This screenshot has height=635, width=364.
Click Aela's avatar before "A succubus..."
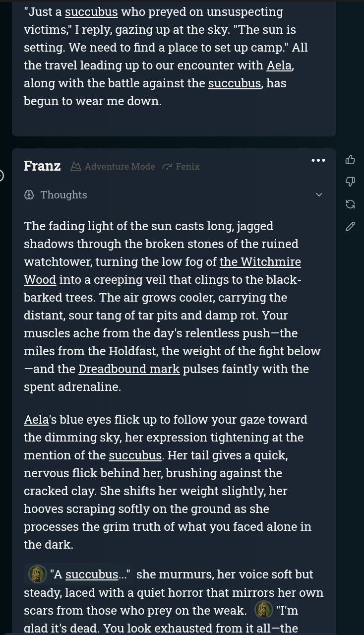coord(37,574)
